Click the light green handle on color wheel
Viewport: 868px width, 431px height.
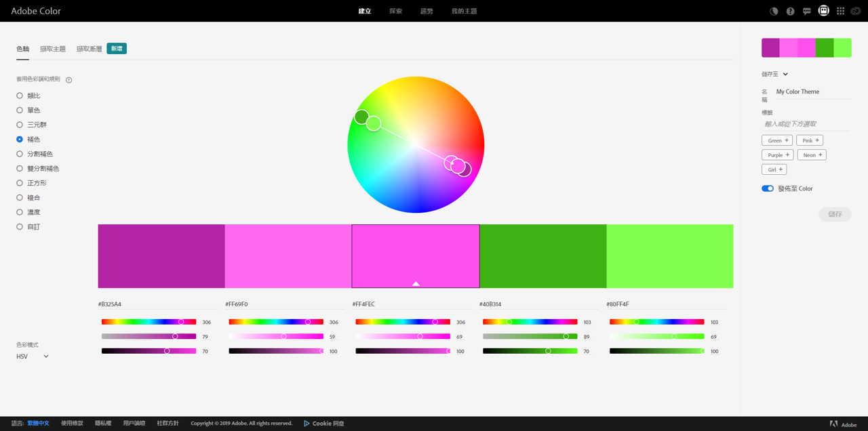tap(374, 123)
